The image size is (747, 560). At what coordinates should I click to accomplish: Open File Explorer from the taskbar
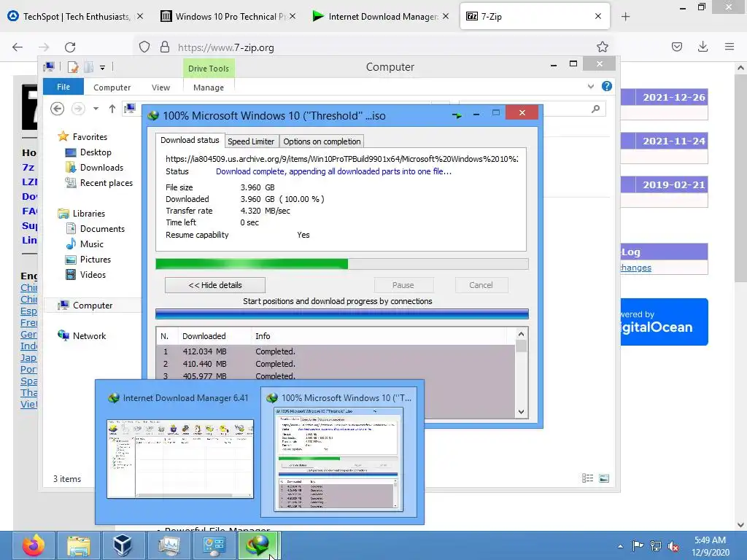(x=78, y=545)
